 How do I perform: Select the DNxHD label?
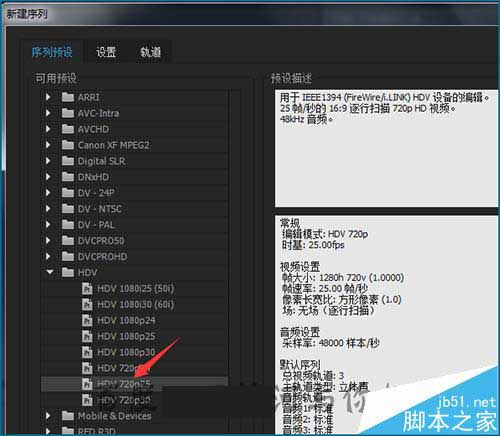pos(93,177)
